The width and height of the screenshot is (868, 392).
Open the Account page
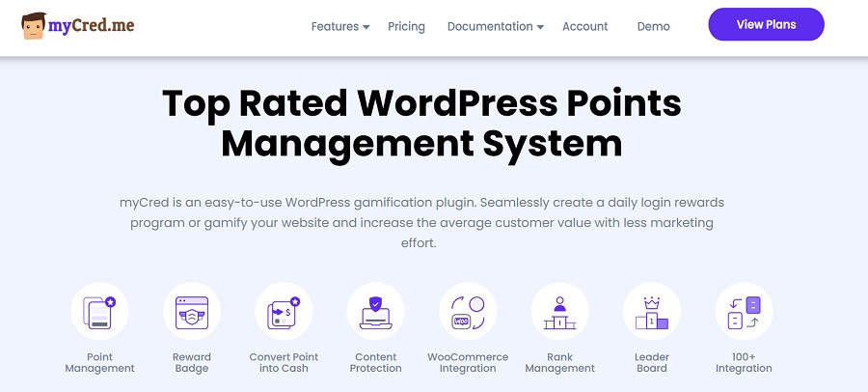[585, 26]
